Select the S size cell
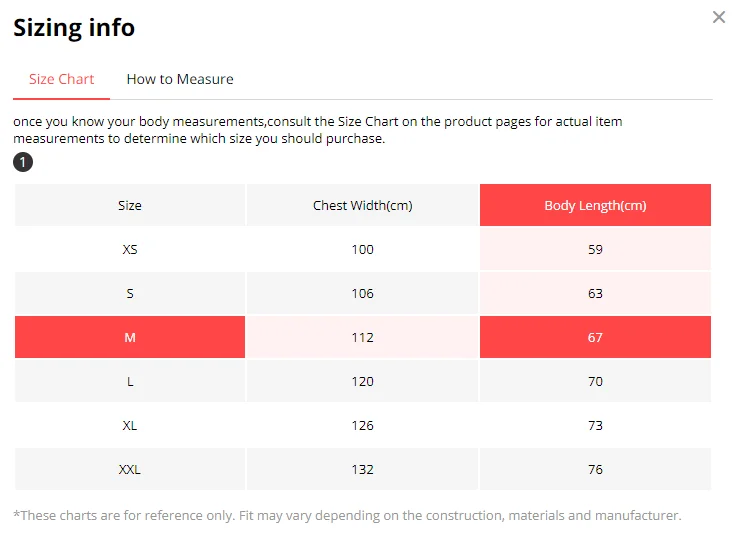The height and width of the screenshot is (549, 737). pyautogui.click(x=130, y=293)
